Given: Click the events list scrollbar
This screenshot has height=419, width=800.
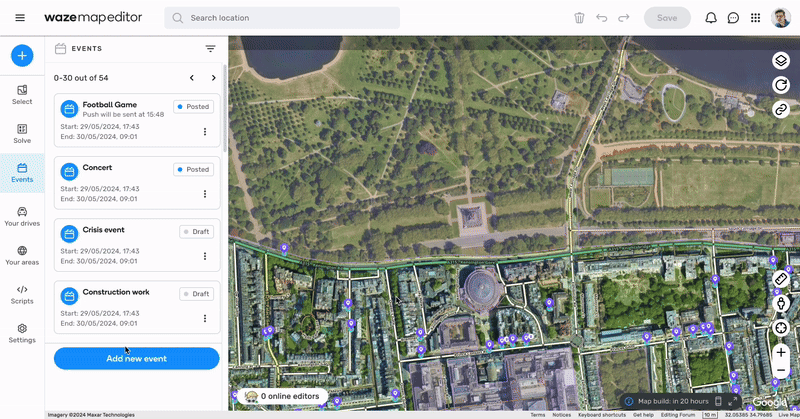Looking at the screenshot, I should pyautogui.click(x=225, y=108).
